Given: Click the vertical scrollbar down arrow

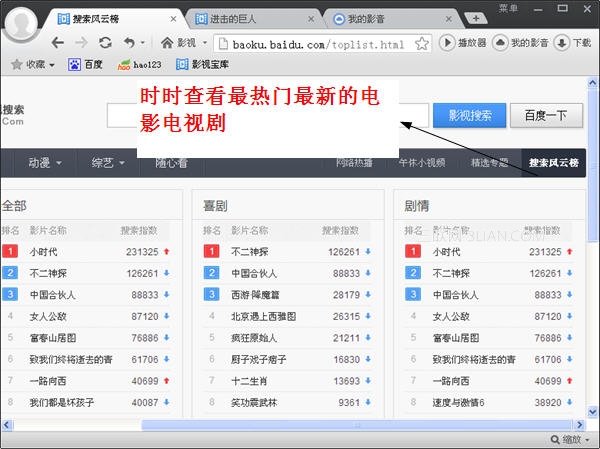Looking at the screenshot, I should click(x=593, y=412).
